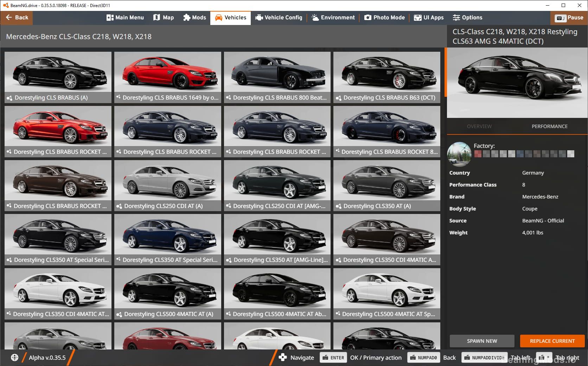Click the NUMPAD0 key hint icon

pyautogui.click(x=413, y=358)
